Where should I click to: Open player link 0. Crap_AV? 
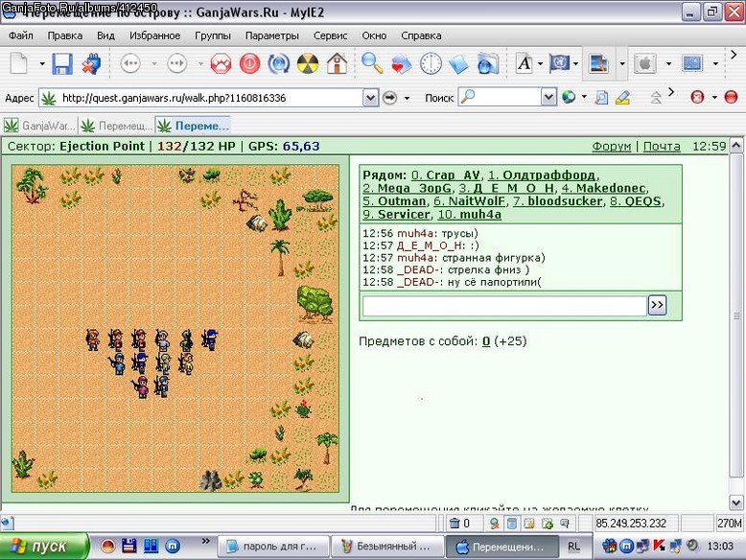(x=445, y=175)
